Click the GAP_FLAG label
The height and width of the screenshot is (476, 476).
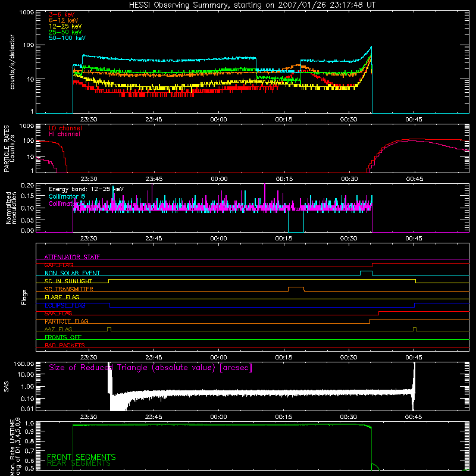coord(59,265)
